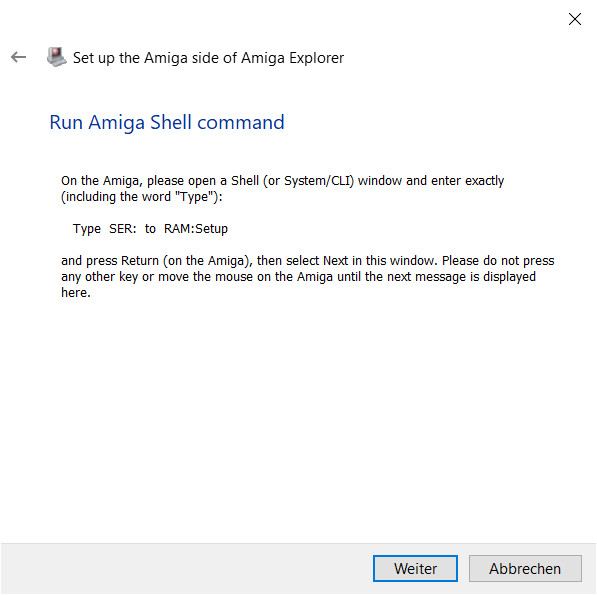
Task: Close the setup wizard window
Action: 575,19
